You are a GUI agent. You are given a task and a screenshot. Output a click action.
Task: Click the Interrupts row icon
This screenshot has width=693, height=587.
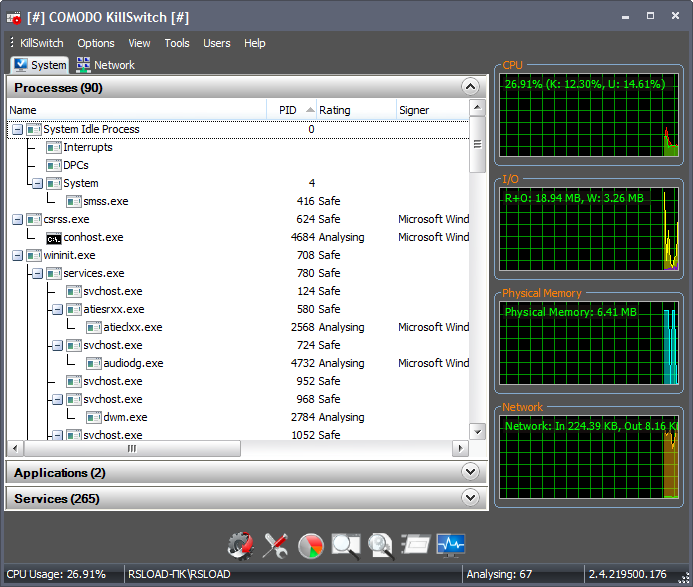point(54,148)
